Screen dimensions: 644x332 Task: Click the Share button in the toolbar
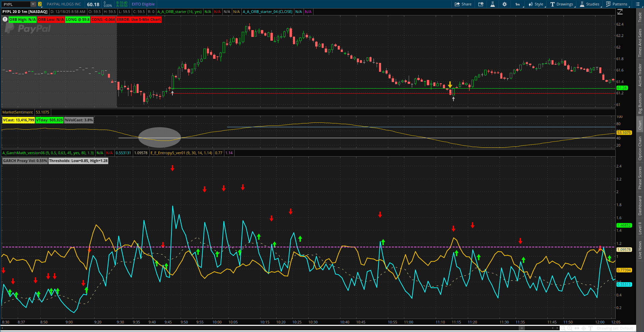tap(463, 4)
